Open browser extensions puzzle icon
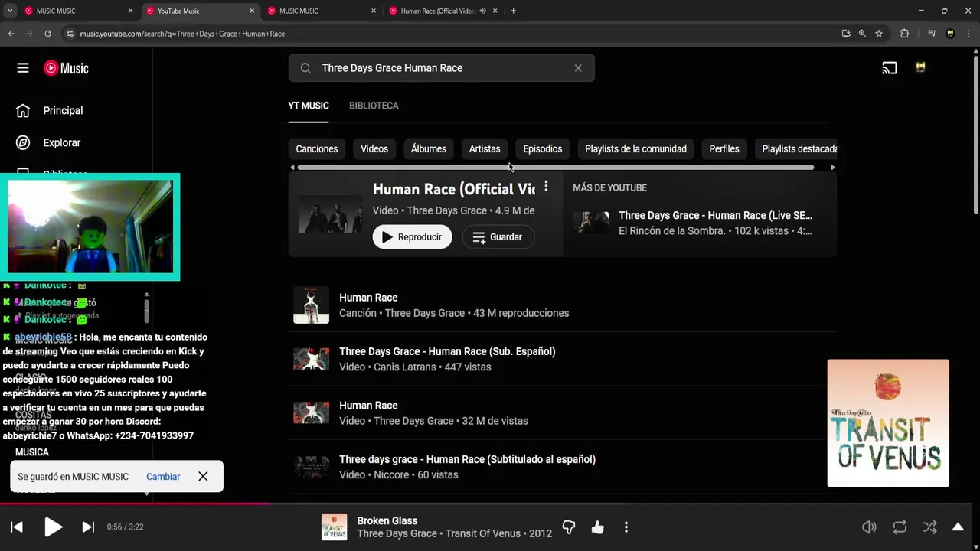 [x=904, y=34]
